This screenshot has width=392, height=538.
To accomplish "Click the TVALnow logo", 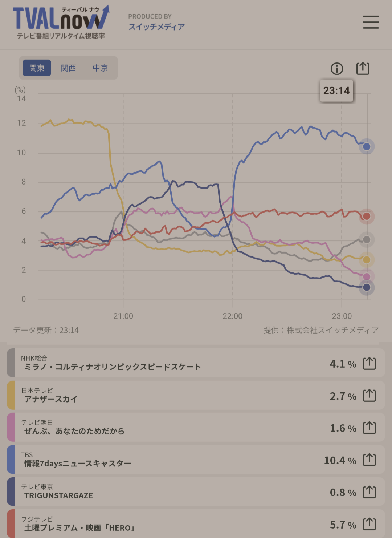I will tap(61, 22).
